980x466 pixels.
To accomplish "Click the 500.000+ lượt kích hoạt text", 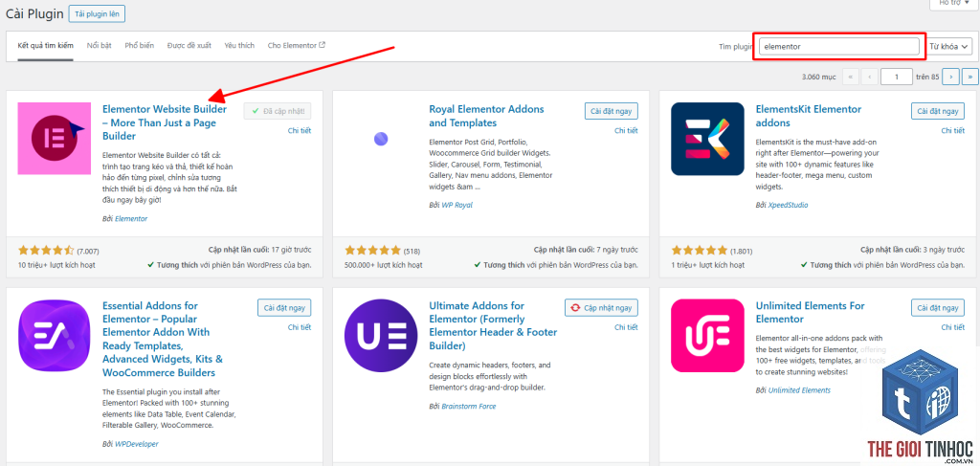I will click(383, 265).
